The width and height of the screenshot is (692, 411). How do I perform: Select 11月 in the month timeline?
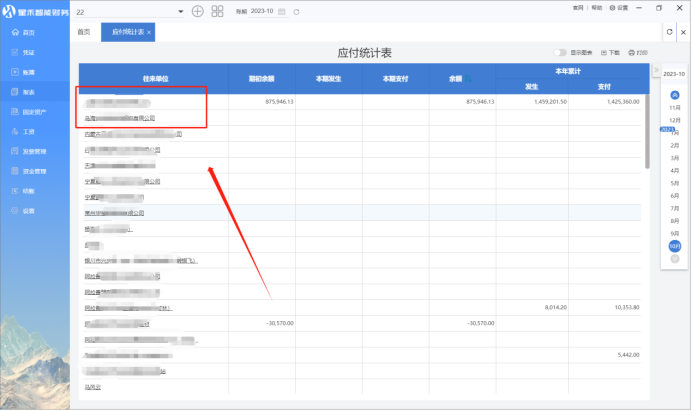675,108
